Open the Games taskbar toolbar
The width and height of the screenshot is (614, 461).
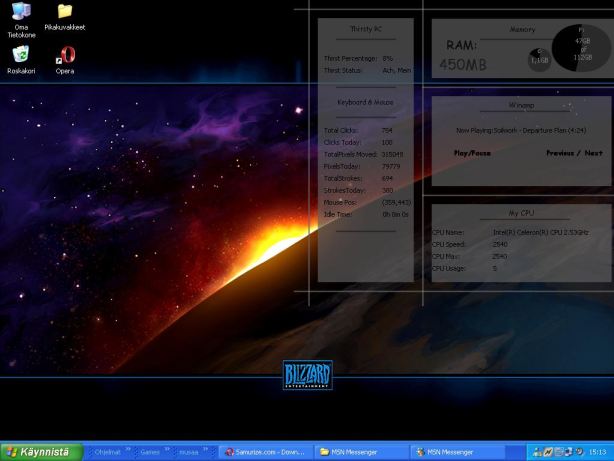(x=150, y=452)
